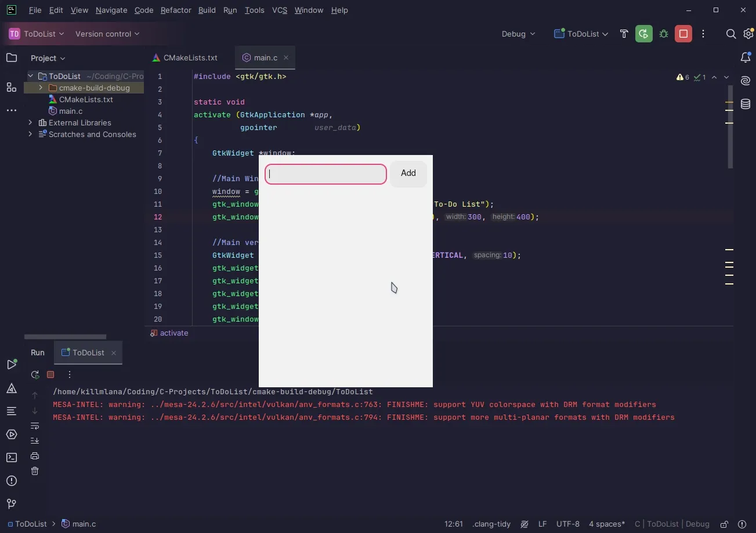Clear the Run console with the trash icon
Viewport: 756px width, 533px height.
pyautogui.click(x=35, y=471)
